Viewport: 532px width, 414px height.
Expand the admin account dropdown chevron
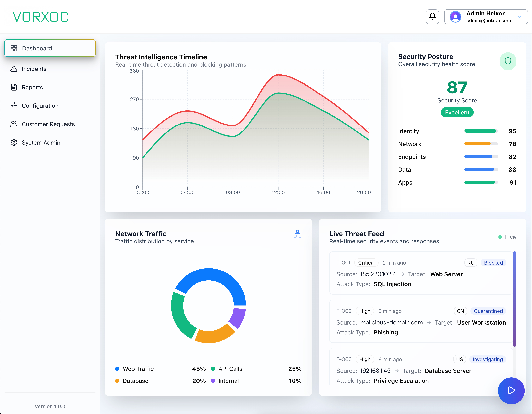point(519,17)
